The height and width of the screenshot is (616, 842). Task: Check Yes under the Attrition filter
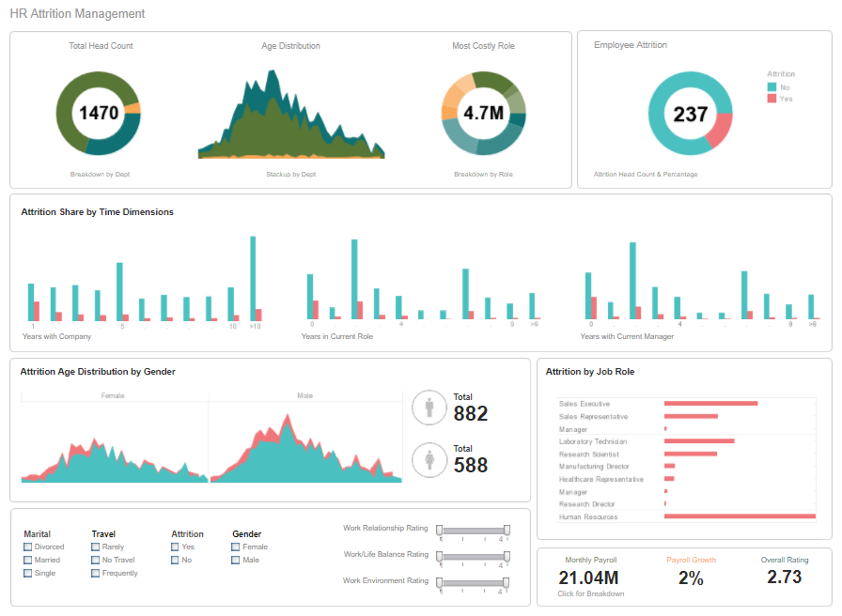click(x=173, y=546)
